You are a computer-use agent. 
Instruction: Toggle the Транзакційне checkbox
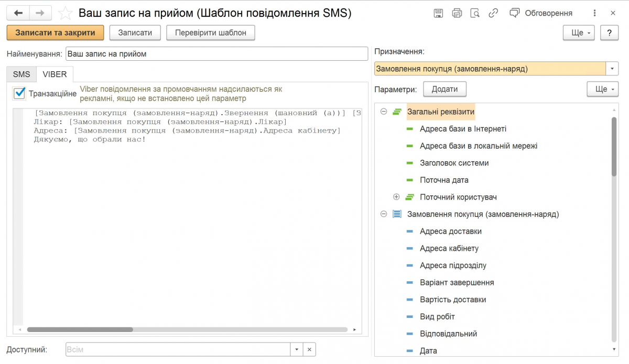(20, 93)
